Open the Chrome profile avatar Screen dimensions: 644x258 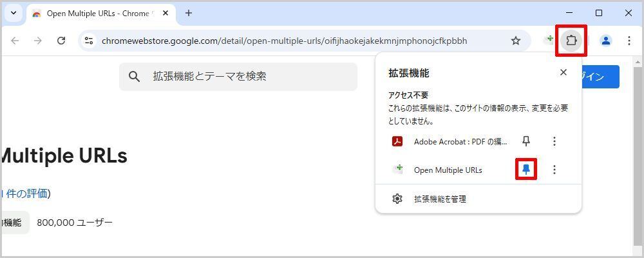pos(606,41)
